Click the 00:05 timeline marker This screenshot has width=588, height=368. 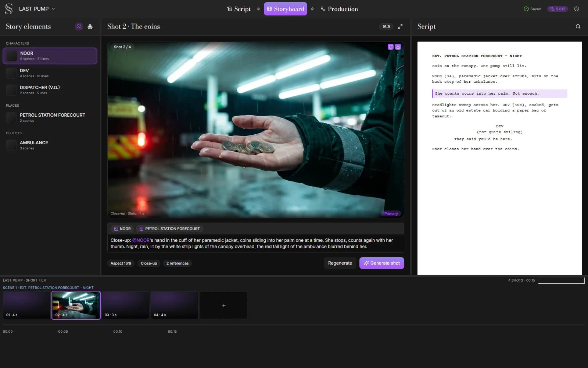[63, 332]
